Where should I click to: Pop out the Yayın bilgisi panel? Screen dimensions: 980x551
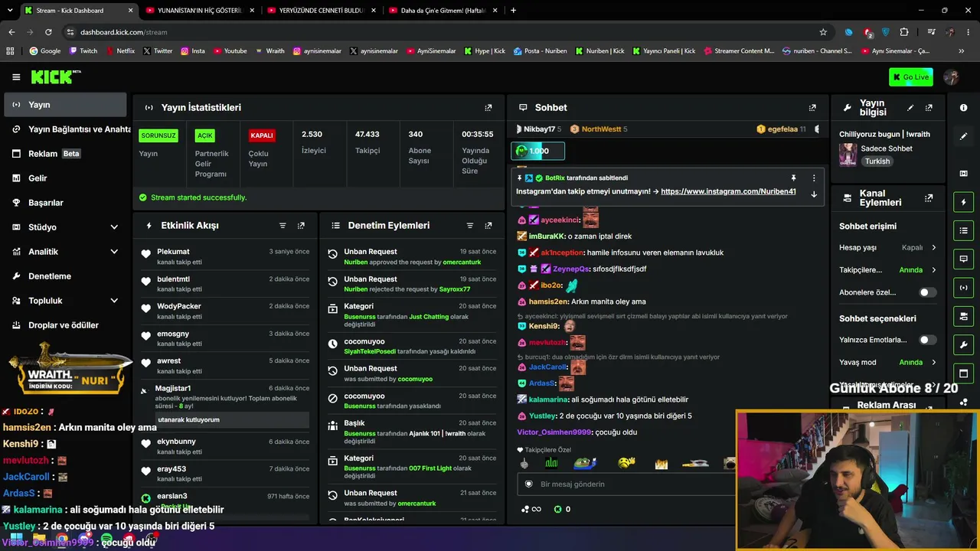pyautogui.click(x=929, y=108)
